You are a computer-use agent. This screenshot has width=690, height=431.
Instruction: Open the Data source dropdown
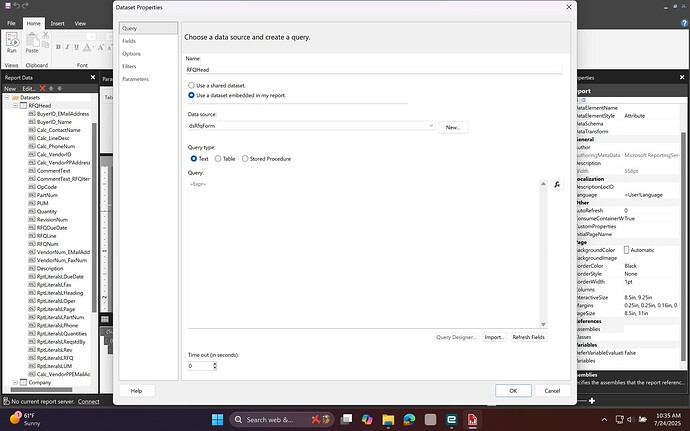click(x=431, y=125)
